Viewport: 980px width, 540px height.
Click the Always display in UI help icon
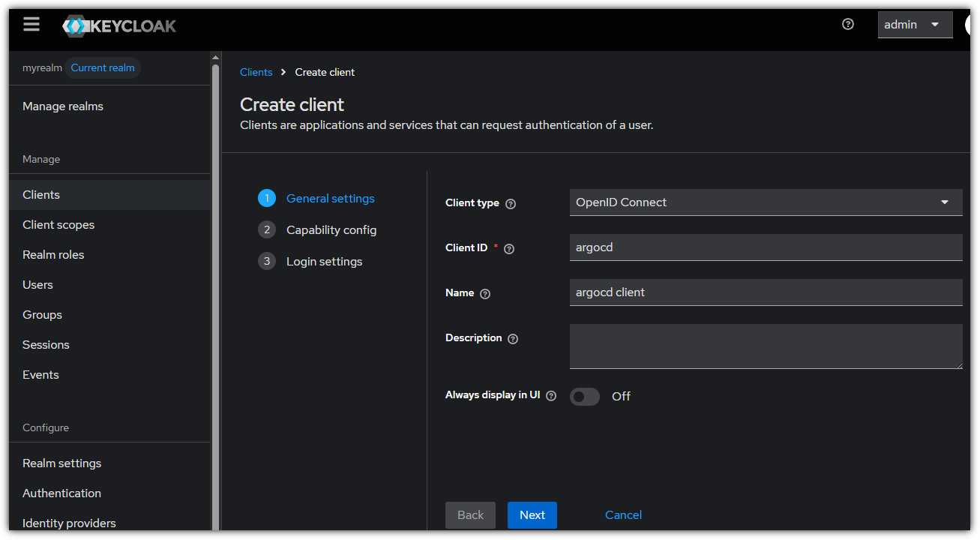point(551,396)
